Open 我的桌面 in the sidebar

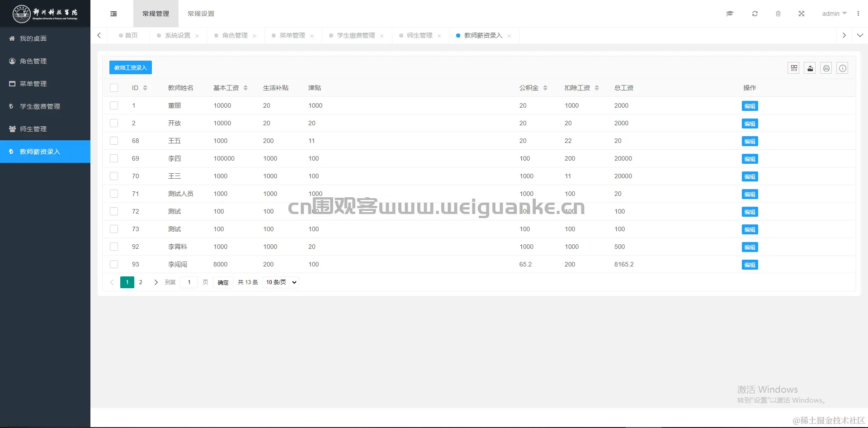(x=45, y=38)
